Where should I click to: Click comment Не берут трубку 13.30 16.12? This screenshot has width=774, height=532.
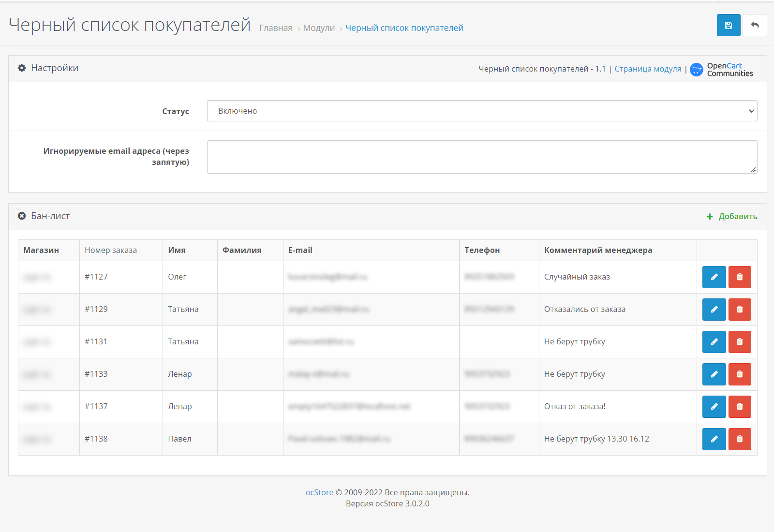coord(596,439)
